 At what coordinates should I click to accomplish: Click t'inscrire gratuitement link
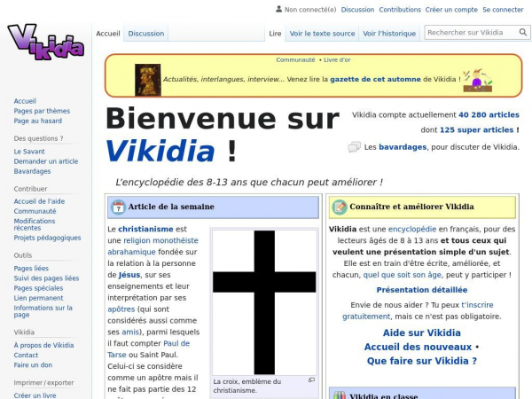coord(418,310)
